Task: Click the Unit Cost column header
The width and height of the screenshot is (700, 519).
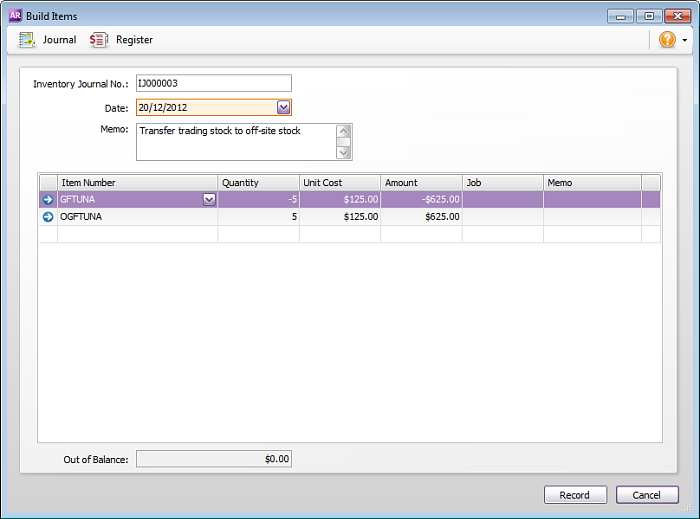Action: [x=340, y=183]
